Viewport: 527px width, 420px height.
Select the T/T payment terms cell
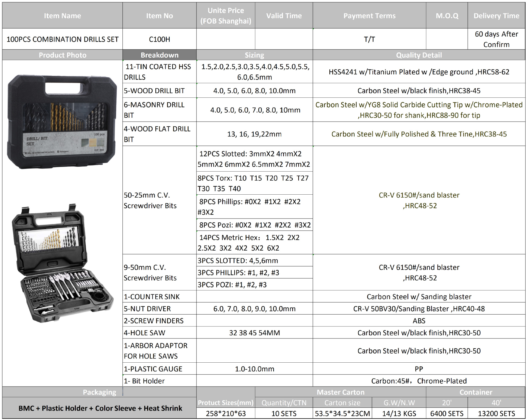coord(369,39)
